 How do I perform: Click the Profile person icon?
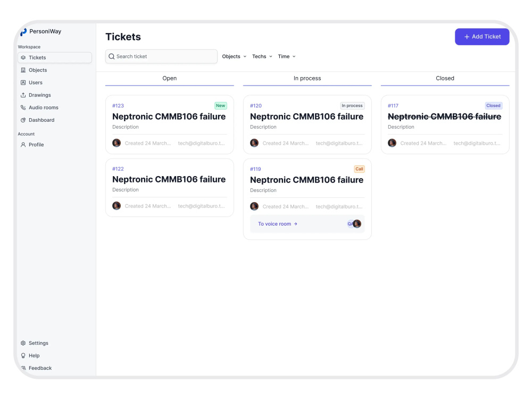pyautogui.click(x=23, y=145)
